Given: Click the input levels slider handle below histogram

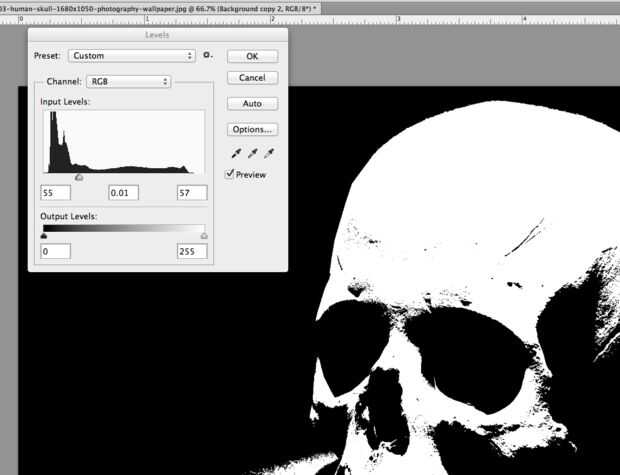Looking at the screenshot, I should tap(80, 177).
